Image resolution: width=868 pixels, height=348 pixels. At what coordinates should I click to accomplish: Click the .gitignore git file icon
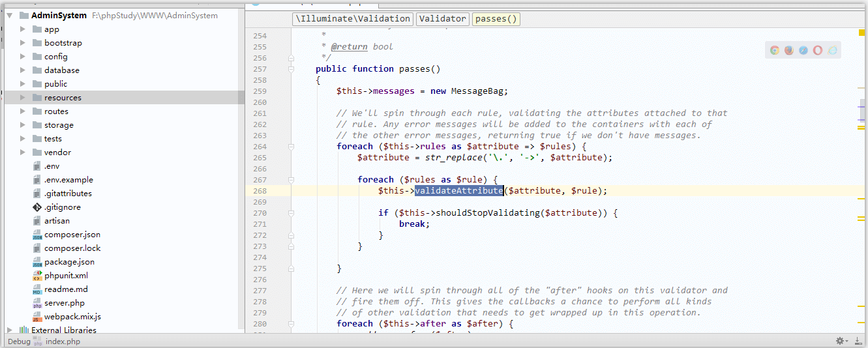click(x=37, y=207)
